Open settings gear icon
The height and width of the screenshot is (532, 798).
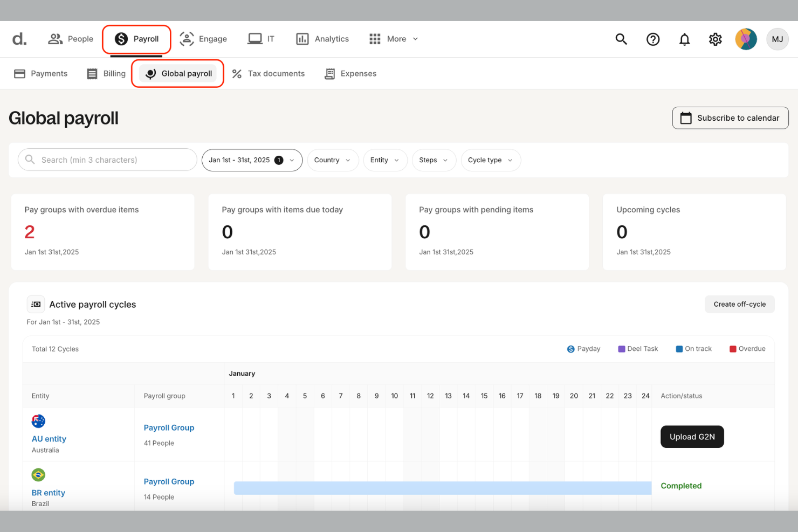716,39
